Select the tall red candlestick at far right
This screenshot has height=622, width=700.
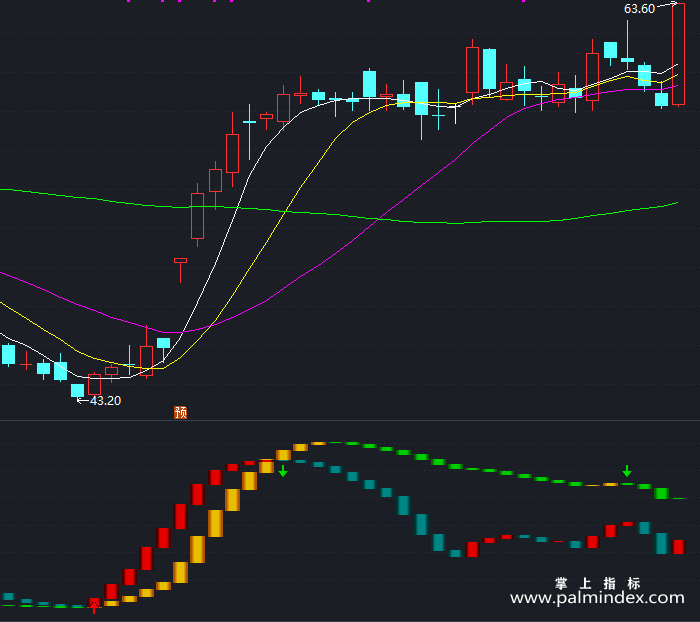click(x=678, y=54)
